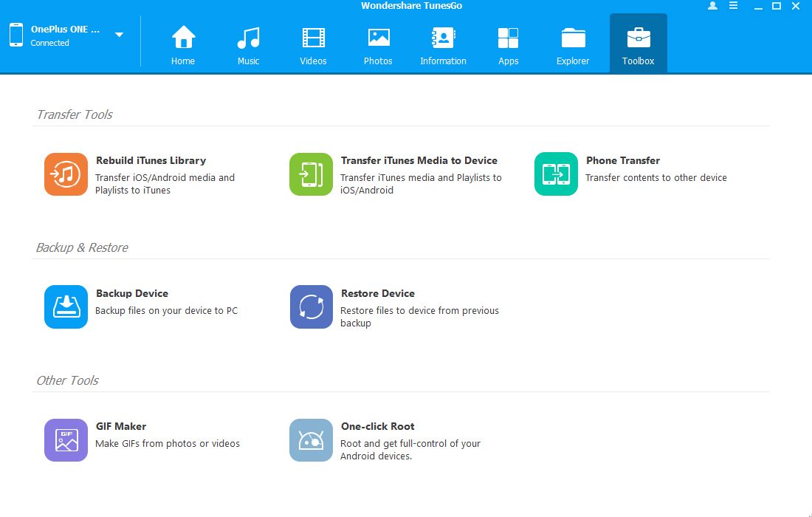Select the Toolbox tab
Image resolution: width=812 pixels, height=517 pixels.
click(638, 45)
